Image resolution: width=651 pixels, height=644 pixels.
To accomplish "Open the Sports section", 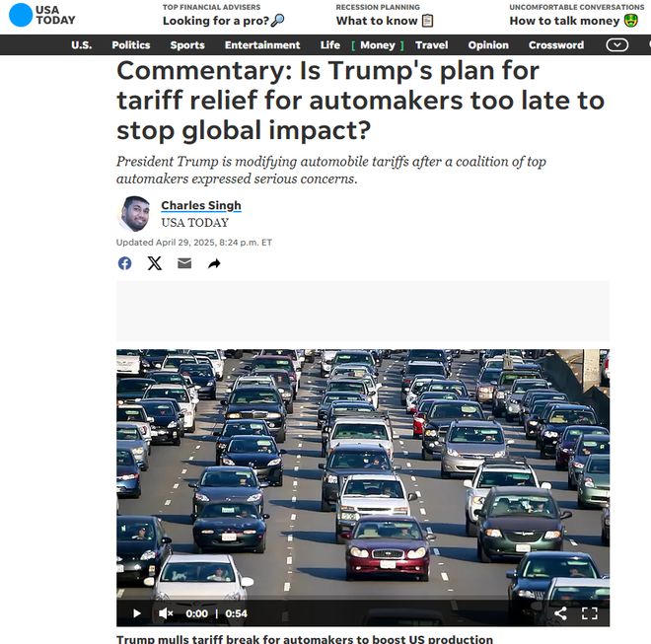I will point(187,44).
